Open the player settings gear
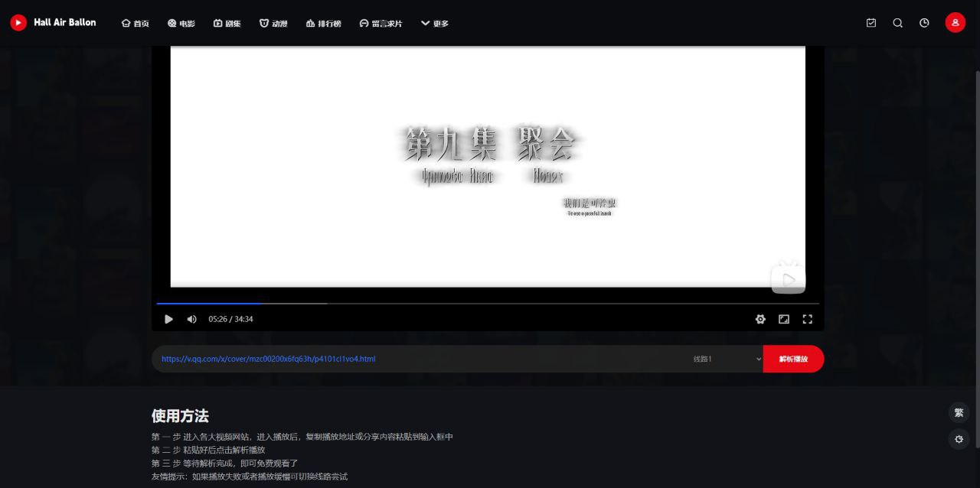The width and height of the screenshot is (980, 488). (760, 319)
